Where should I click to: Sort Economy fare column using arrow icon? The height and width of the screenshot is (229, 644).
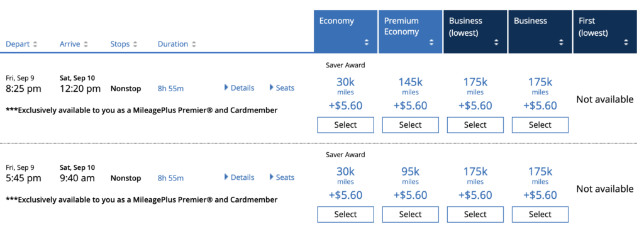click(x=367, y=42)
